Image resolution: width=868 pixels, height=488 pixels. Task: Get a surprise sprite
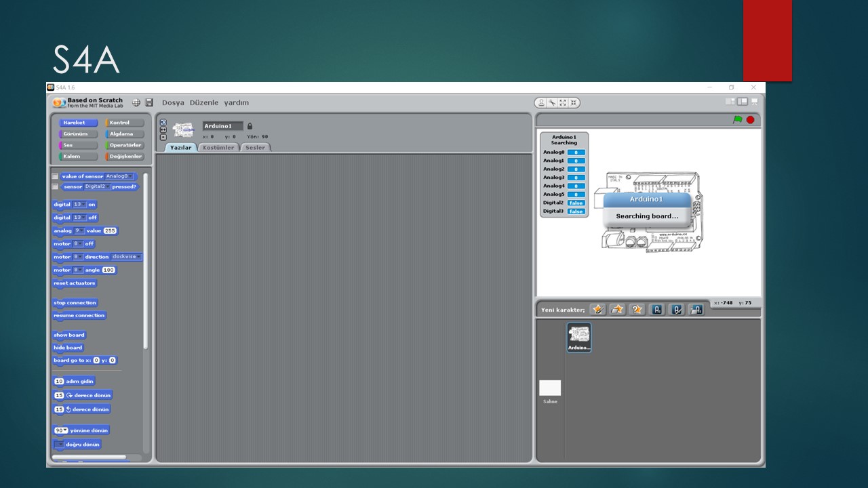point(637,309)
